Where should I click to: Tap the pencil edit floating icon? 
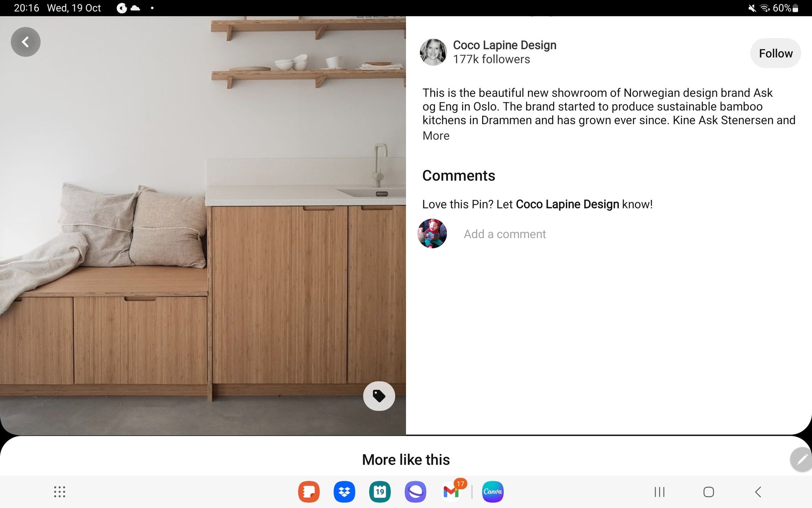(801, 459)
